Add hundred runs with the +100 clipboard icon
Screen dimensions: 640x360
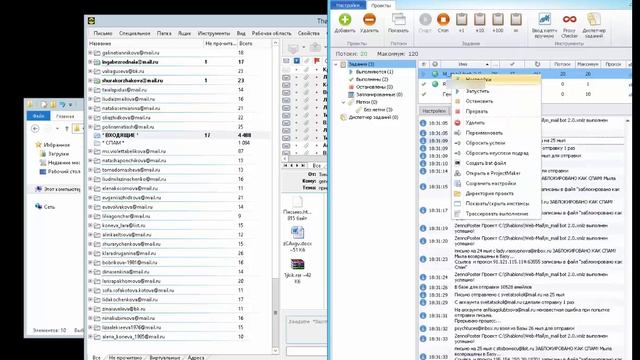pyautogui.click(x=498, y=23)
